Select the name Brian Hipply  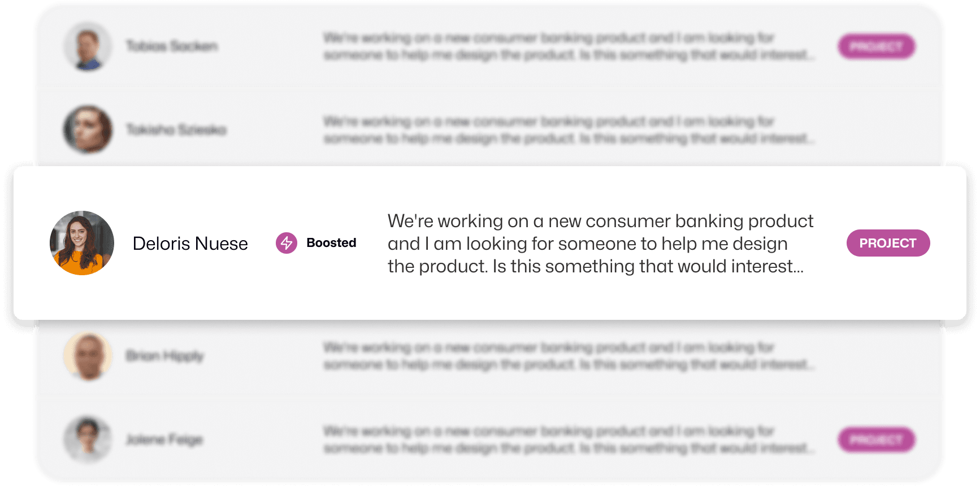coord(164,356)
